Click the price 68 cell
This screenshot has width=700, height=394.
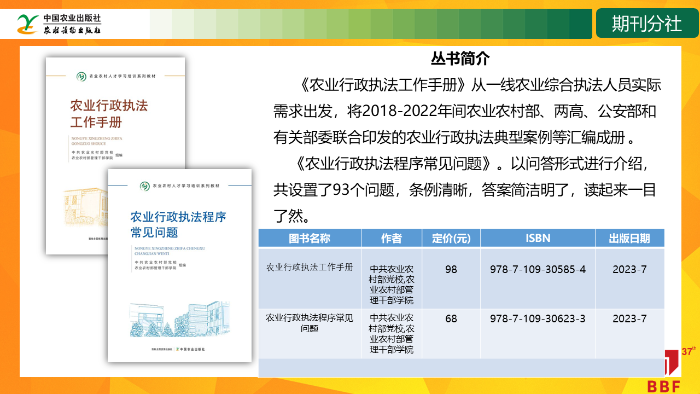[x=451, y=319]
